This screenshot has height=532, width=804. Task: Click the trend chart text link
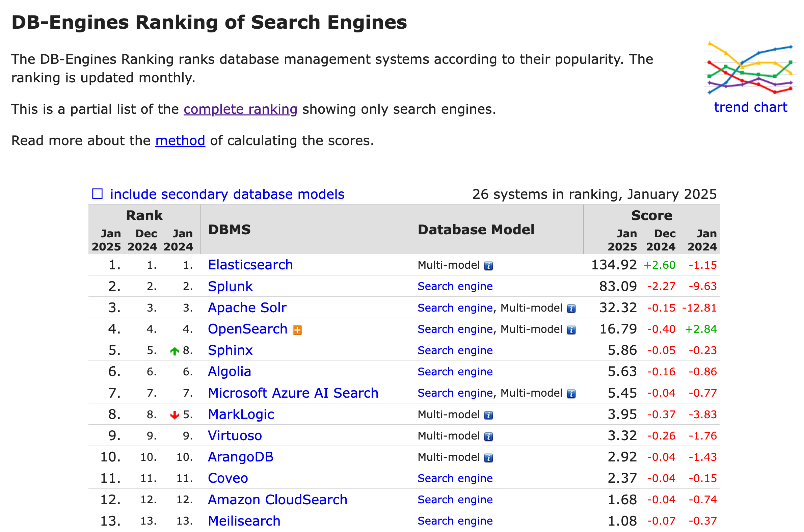tap(750, 107)
